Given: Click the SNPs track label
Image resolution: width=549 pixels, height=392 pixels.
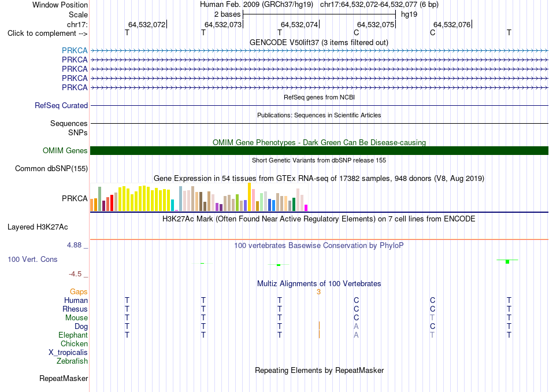Looking at the screenshot, I should pyautogui.click(x=78, y=133).
